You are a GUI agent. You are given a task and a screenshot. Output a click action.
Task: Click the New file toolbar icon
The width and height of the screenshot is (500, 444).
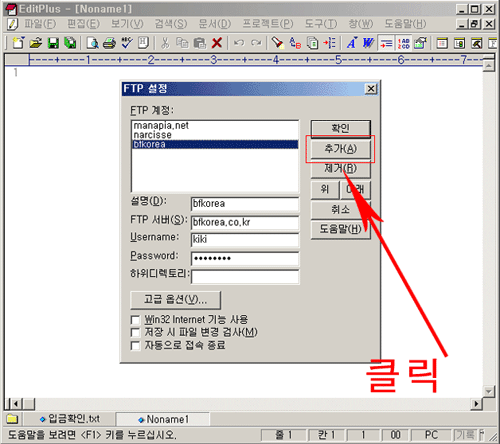[19, 43]
